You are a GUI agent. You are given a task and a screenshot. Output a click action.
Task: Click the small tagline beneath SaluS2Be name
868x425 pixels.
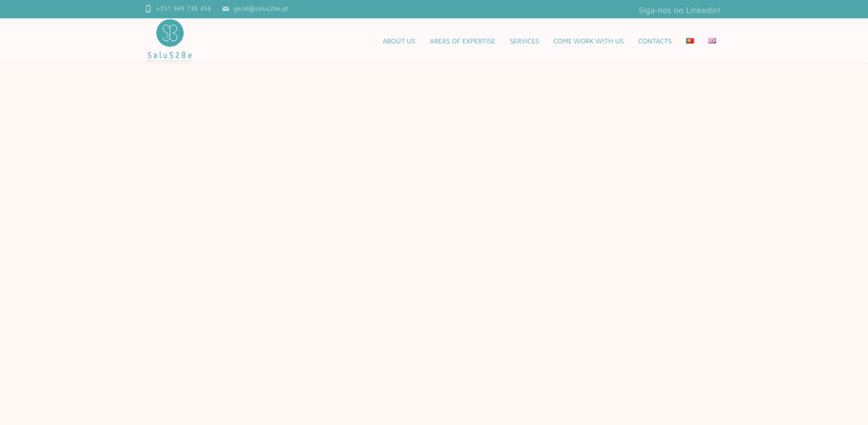point(170,61)
